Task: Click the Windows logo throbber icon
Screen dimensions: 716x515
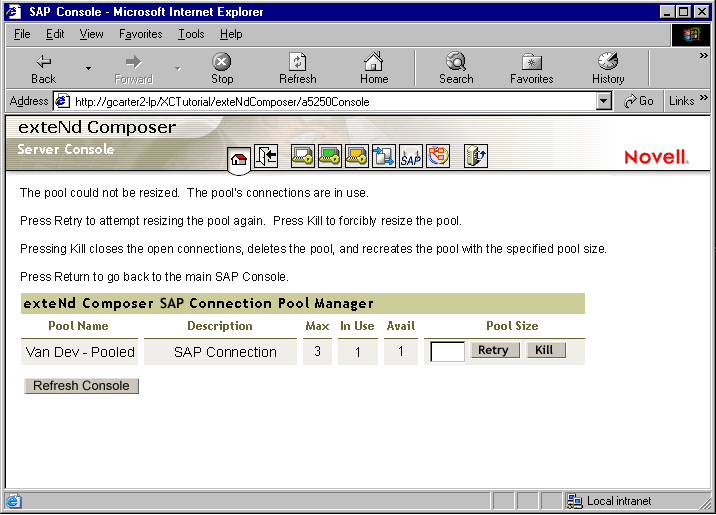Action: (691, 34)
